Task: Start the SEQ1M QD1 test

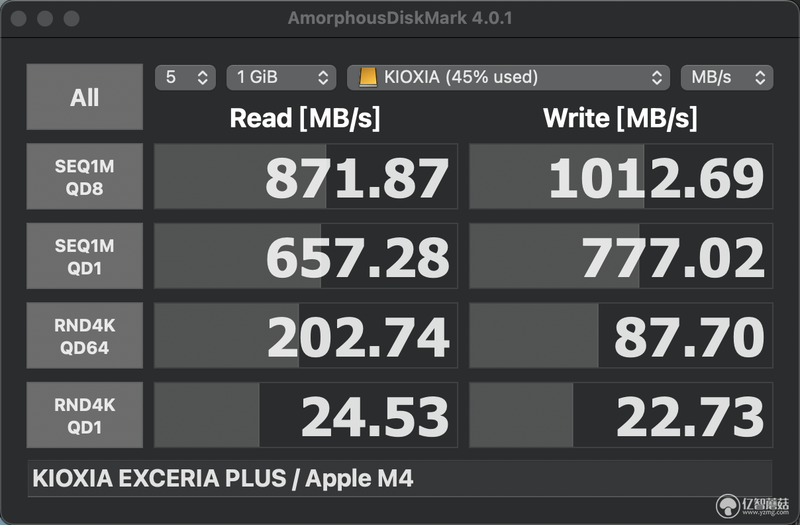Action: tap(85, 256)
